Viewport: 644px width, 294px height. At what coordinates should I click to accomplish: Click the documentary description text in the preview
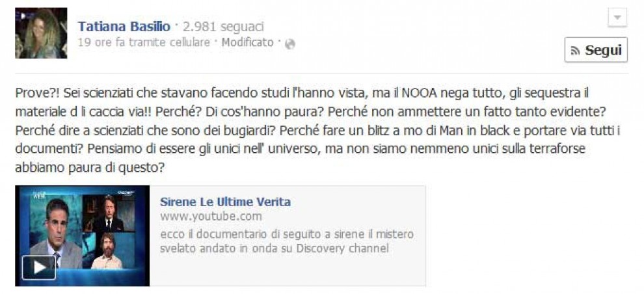[287, 241]
